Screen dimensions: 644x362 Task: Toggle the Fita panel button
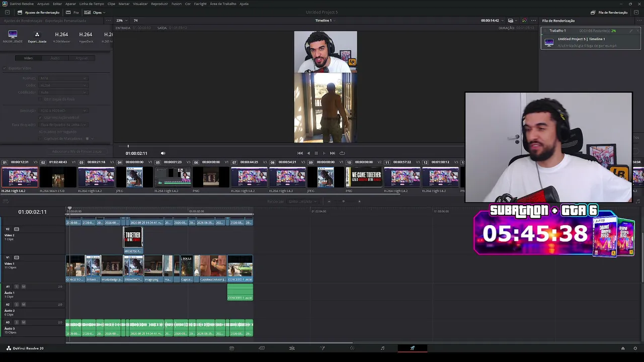pyautogui.click(x=72, y=12)
